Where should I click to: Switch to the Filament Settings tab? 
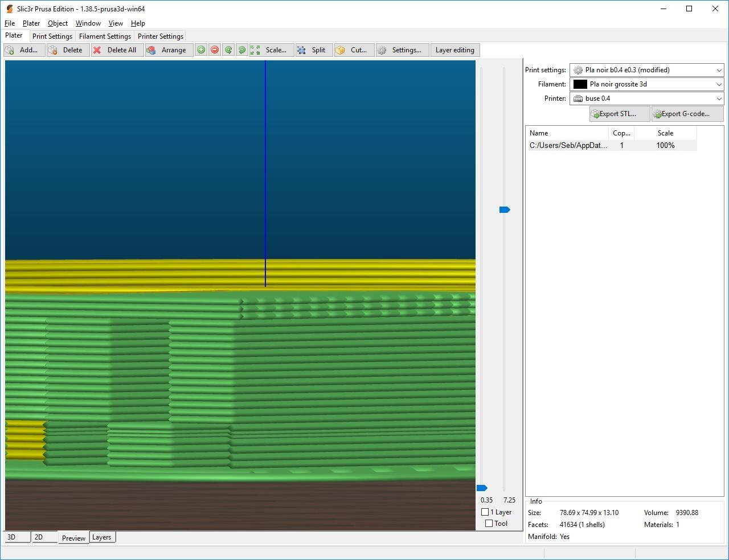click(105, 36)
